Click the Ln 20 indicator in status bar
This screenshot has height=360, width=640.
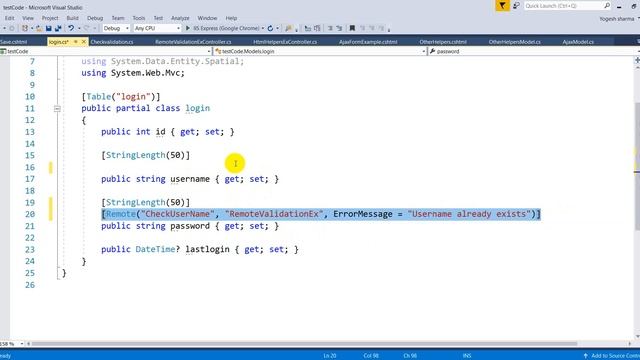coord(330,356)
